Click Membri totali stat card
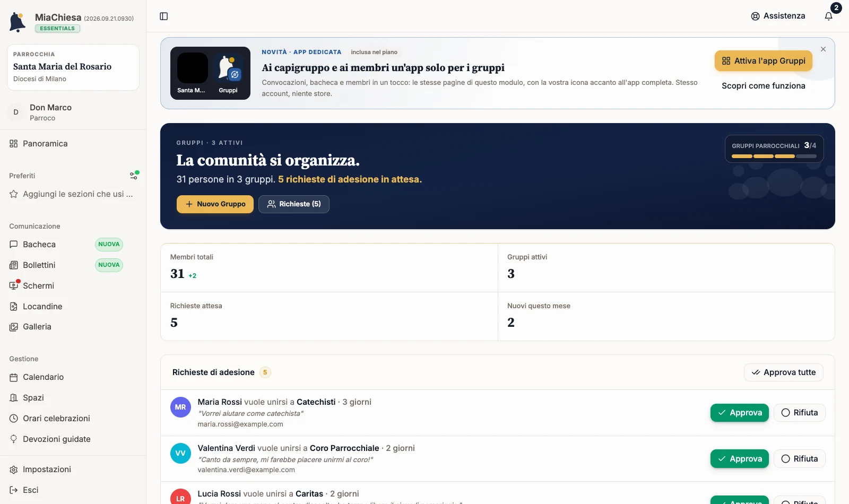Screen dimensions: 849x504 (x=329, y=268)
